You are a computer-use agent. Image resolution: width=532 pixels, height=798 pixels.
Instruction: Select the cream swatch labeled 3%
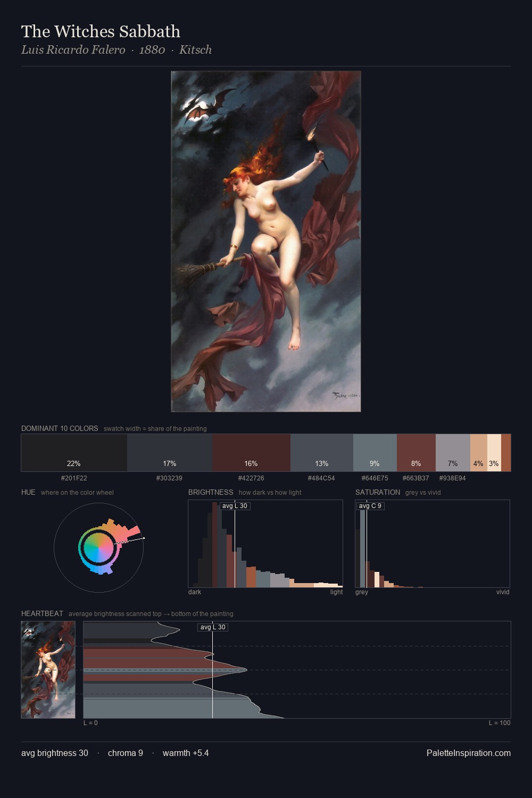(494, 453)
